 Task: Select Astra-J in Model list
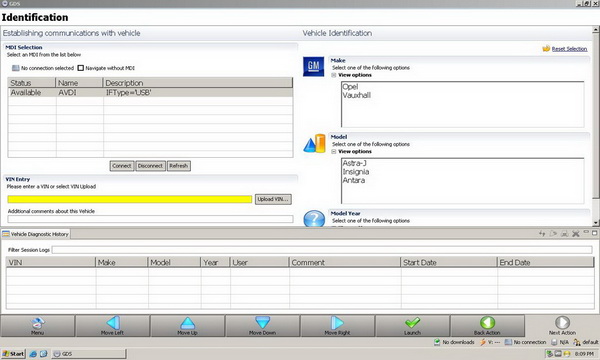click(x=354, y=163)
